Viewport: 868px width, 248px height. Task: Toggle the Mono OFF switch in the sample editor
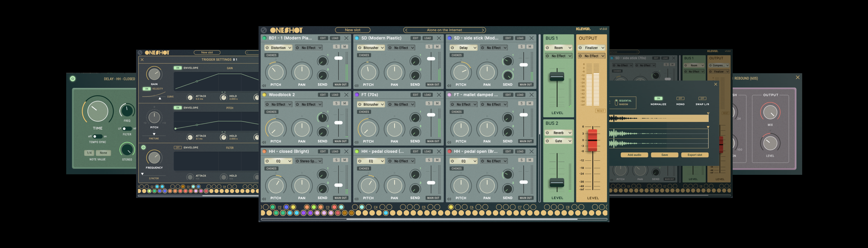click(x=680, y=98)
